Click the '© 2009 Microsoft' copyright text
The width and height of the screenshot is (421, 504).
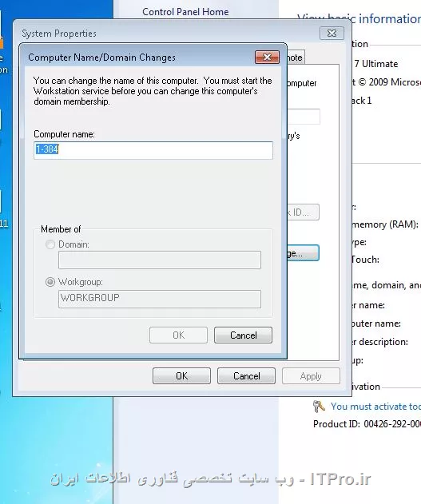[390, 82]
